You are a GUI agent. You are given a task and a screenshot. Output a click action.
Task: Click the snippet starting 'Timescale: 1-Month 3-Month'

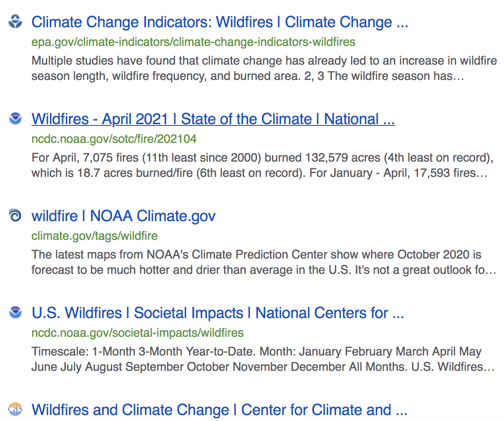pos(263,359)
